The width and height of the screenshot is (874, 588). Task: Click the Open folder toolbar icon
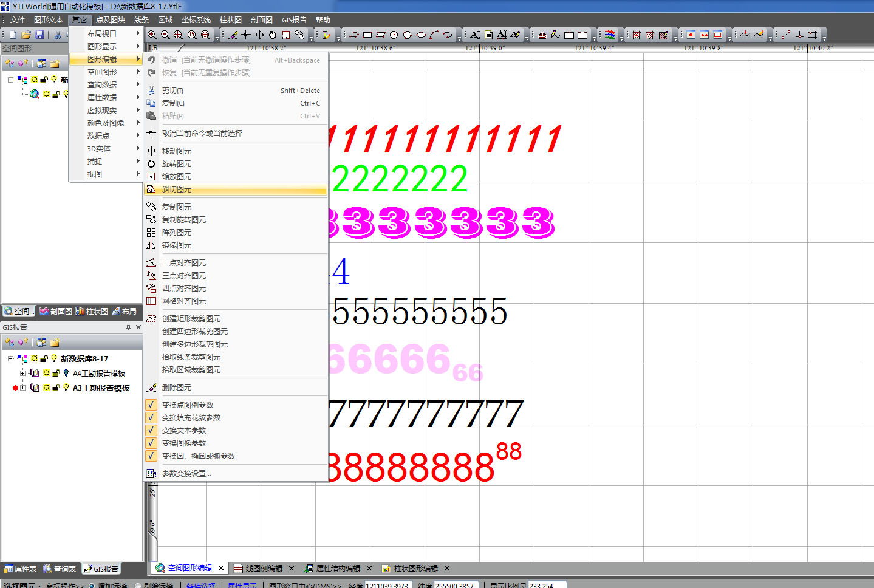pyautogui.click(x=26, y=35)
